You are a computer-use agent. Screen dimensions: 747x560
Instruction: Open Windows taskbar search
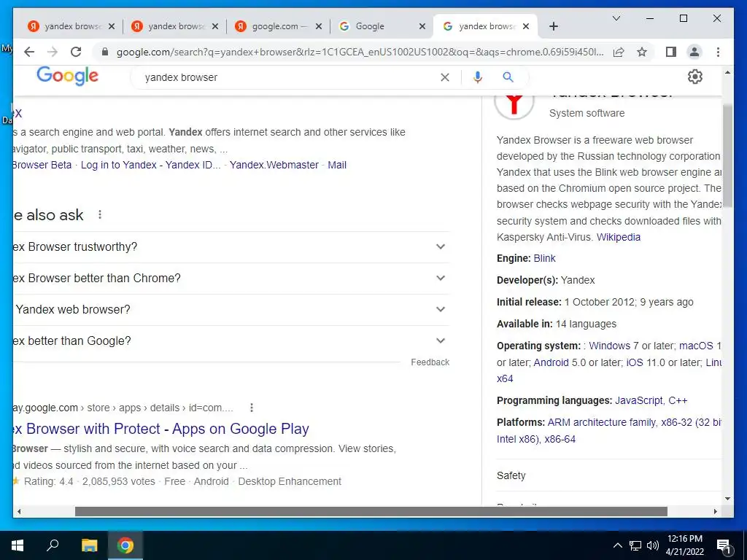(53, 545)
